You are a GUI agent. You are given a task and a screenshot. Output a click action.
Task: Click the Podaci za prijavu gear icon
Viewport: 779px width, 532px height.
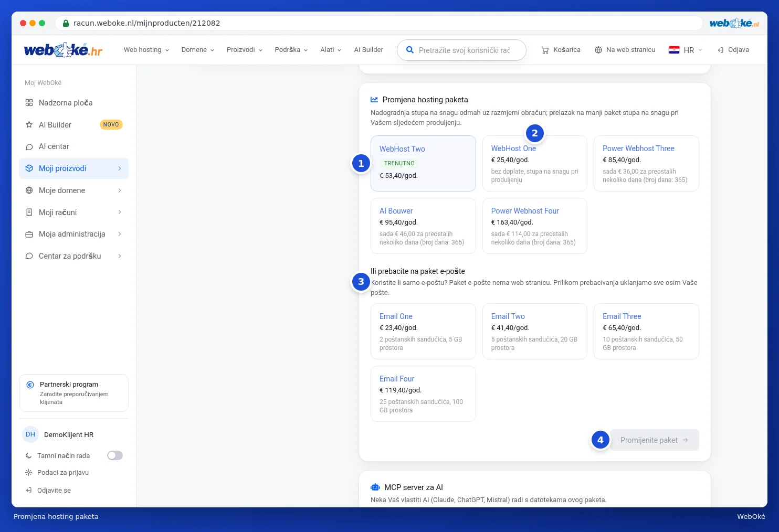[x=29, y=473]
